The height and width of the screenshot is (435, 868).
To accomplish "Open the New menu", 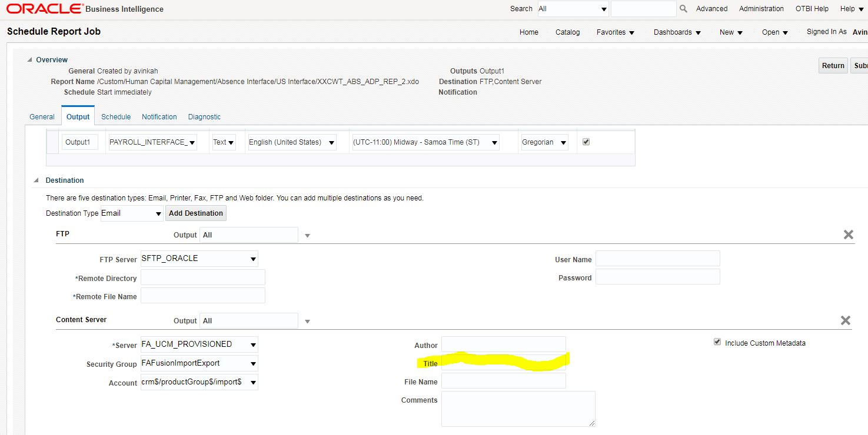I will click(731, 32).
